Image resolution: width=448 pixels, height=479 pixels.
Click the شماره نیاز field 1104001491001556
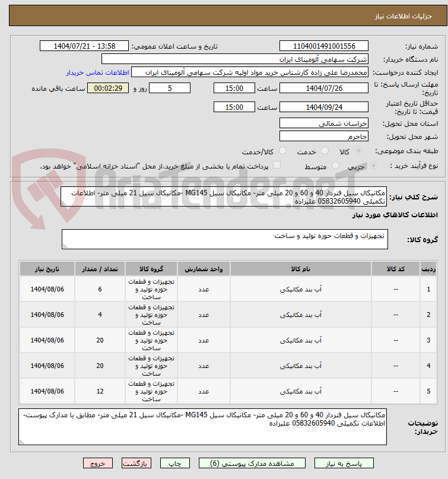click(x=324, y=46)
